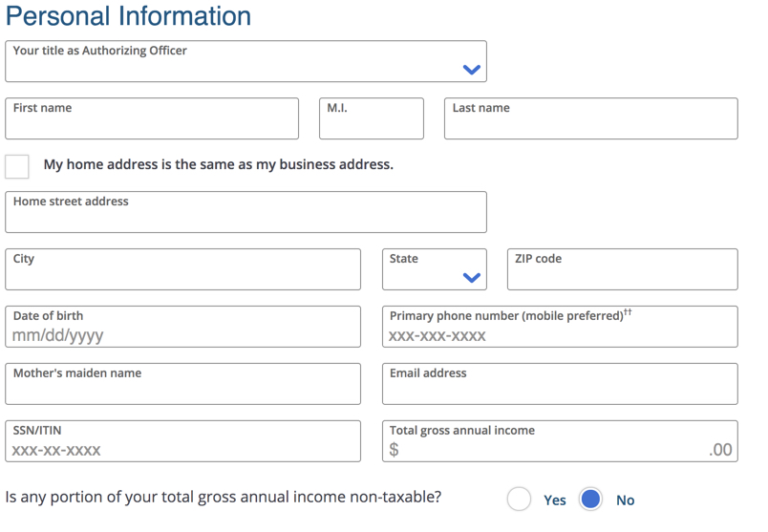768x532 pixels.
Task: Focus the Primary phone number field
Action: (x=560, y=327)
